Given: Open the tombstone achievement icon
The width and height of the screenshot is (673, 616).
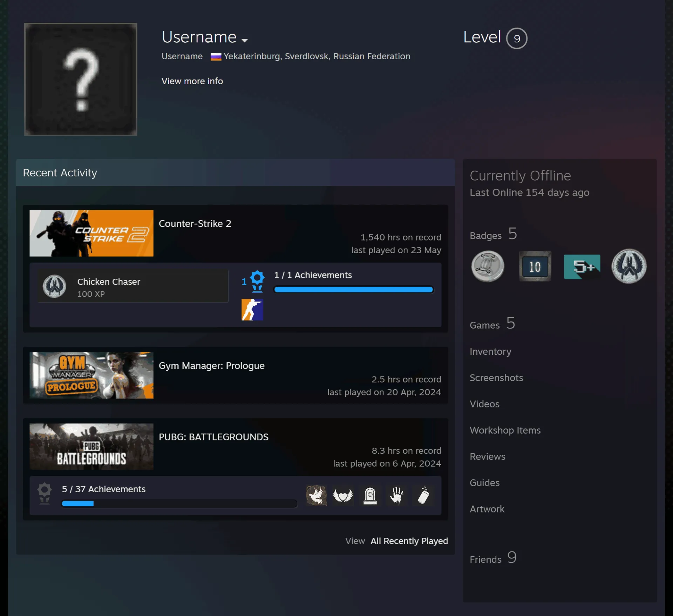Looking at the screenshot, I should pos(370,495).
